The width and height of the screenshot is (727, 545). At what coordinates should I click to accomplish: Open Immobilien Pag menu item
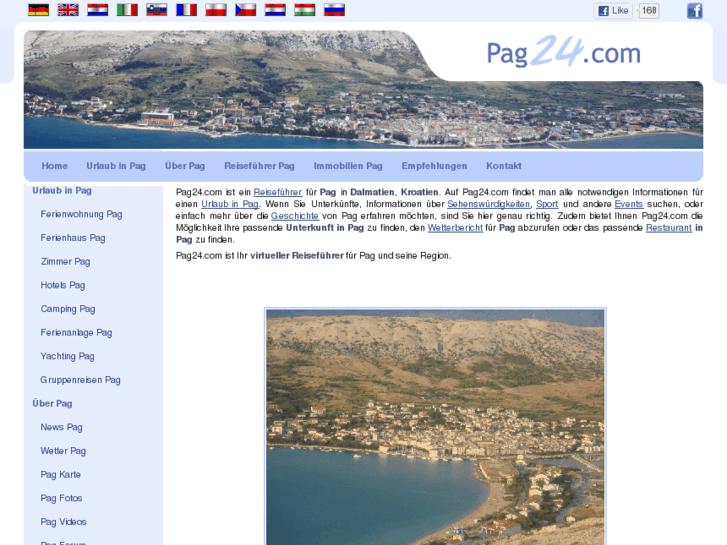[x=348, y=166]
